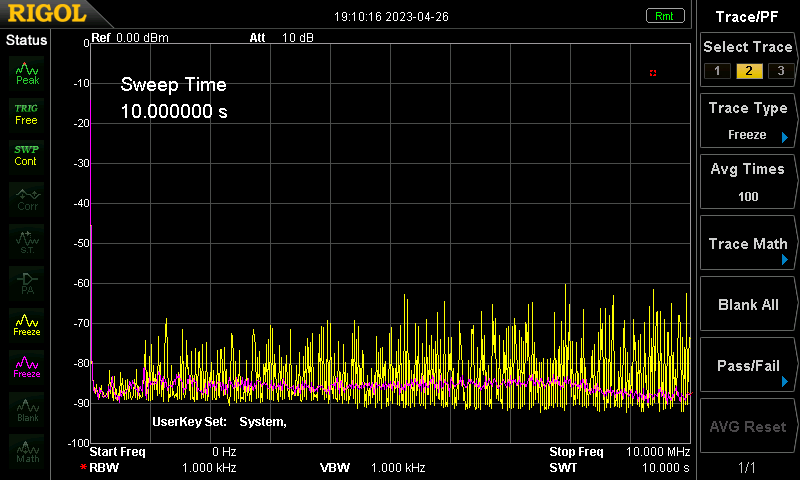The height and width of the screenshot is (480, 800).
Task: Click the Select Trace label
Action: click(x=748, y=47)
